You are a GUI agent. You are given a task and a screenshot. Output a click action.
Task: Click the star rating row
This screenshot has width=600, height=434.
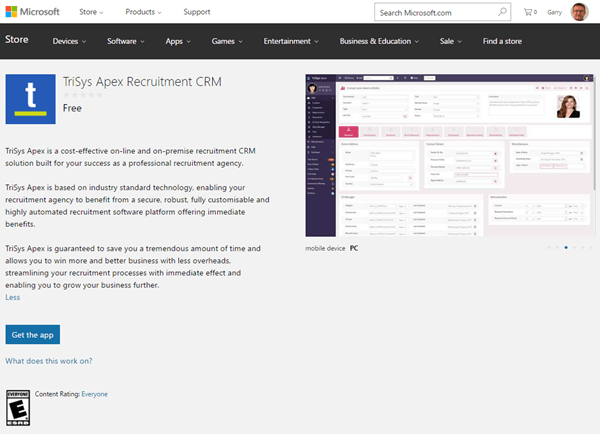click(83, 95)
